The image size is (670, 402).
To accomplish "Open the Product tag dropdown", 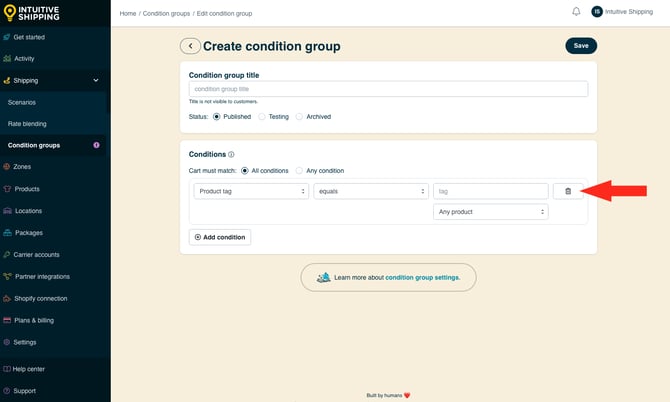I will click(x=251, y=191).
